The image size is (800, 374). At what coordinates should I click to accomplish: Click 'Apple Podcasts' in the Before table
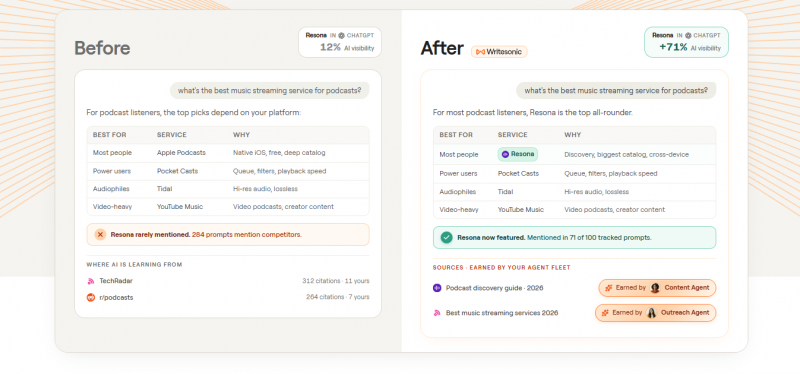181,153
